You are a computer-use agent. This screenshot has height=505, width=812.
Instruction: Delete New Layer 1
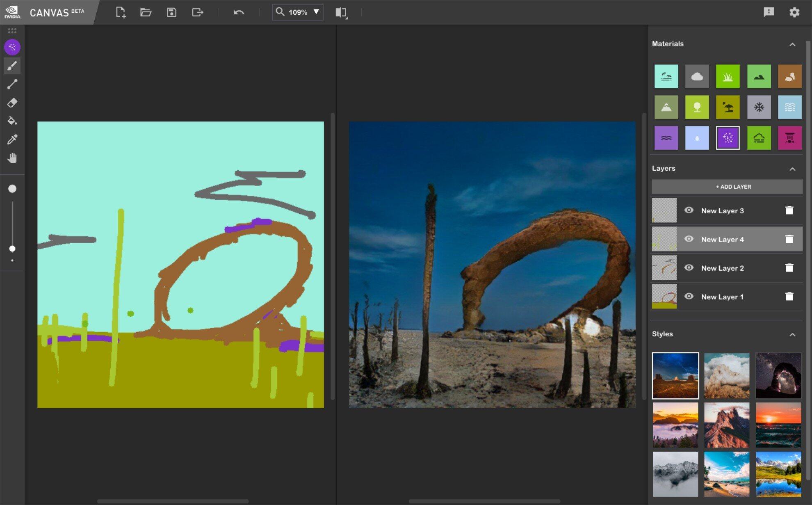pos(789,297)
